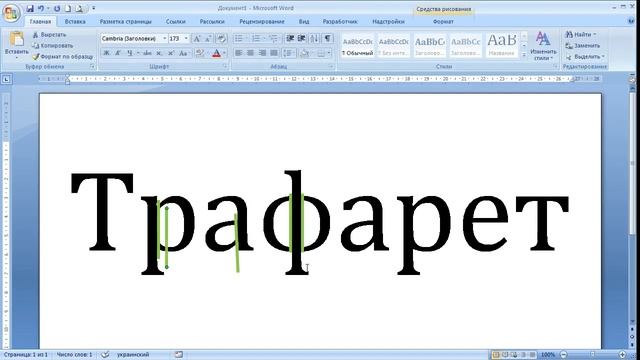Viewport: 640px width, 360px height.
Task: Toggle underline Ч formatting
Action: click(x=129, y=53)
